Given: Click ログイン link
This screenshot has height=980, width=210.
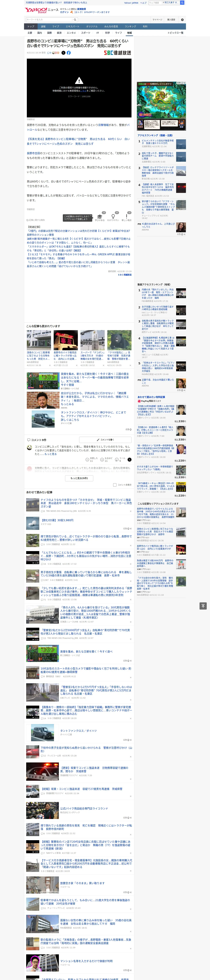Looking at the screenshot, I should 64,12.
